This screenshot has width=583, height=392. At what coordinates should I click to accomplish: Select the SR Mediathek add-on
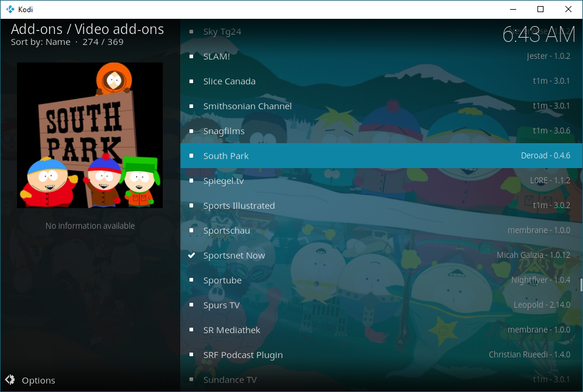pos(381,330)
